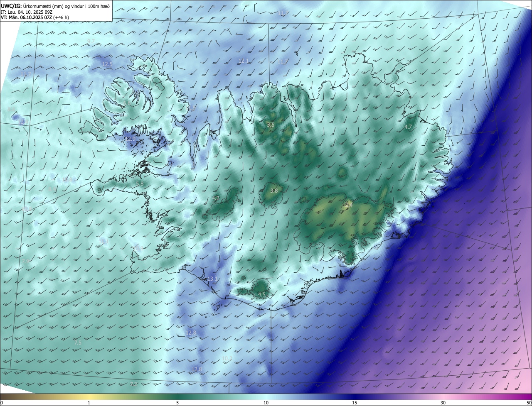Click the color scale tick label 1

tap(89, 403)
